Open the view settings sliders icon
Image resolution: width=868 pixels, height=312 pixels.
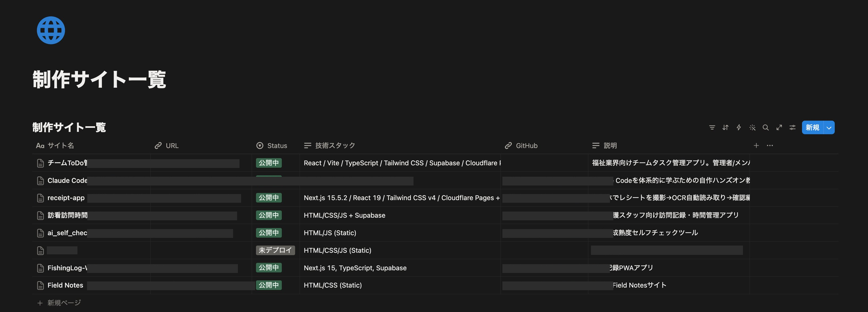click(x=792, y=128)
